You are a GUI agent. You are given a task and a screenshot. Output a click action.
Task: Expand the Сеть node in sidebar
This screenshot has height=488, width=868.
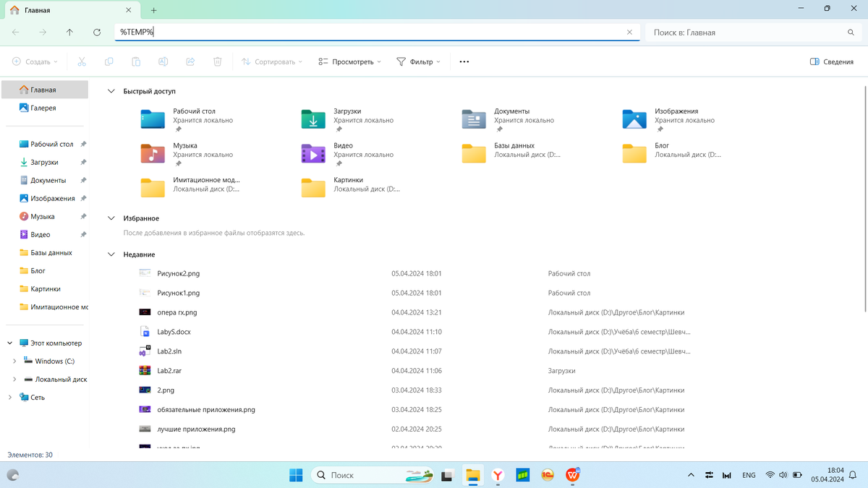(9, 398)
